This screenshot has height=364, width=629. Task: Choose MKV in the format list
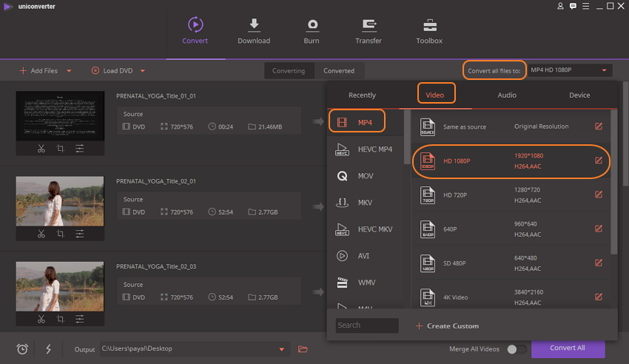(366, 203)
